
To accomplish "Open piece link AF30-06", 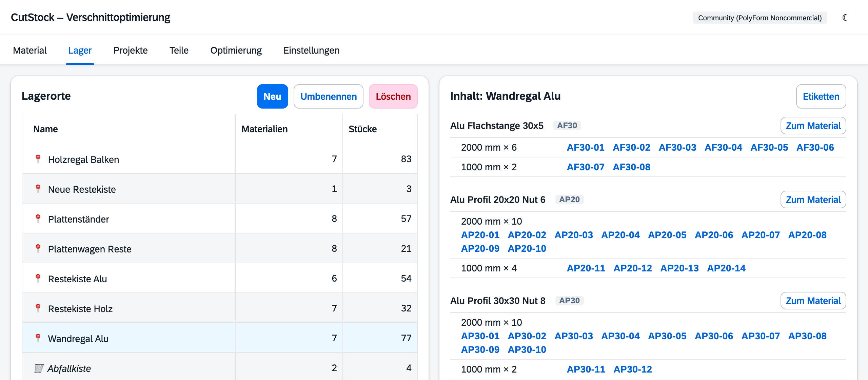I will (x=815, y=147).
